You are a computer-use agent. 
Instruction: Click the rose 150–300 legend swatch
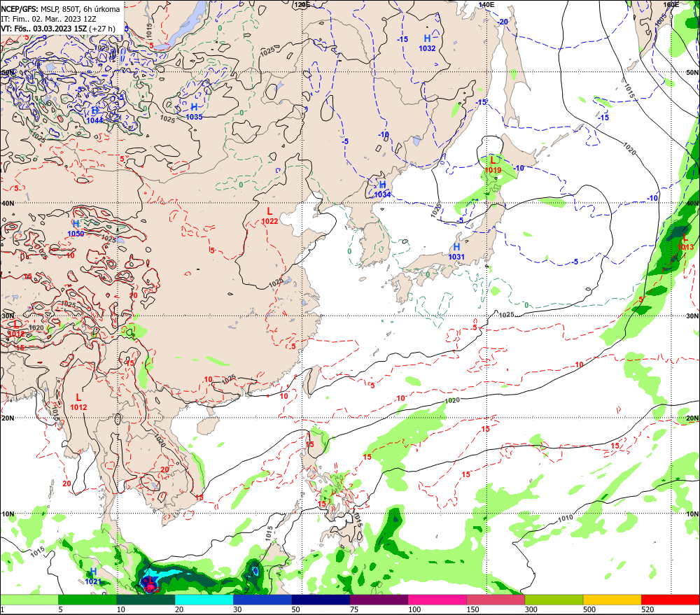click(x=496, y=600)
